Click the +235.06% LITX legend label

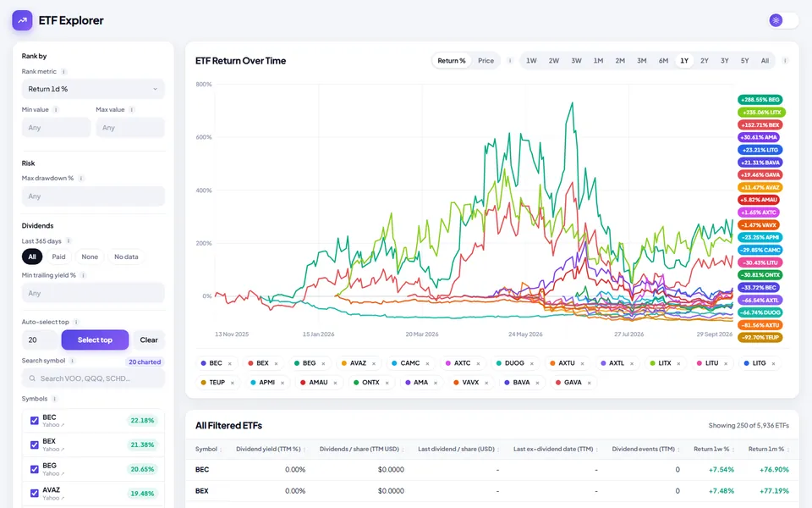click(x=762, y=113)
